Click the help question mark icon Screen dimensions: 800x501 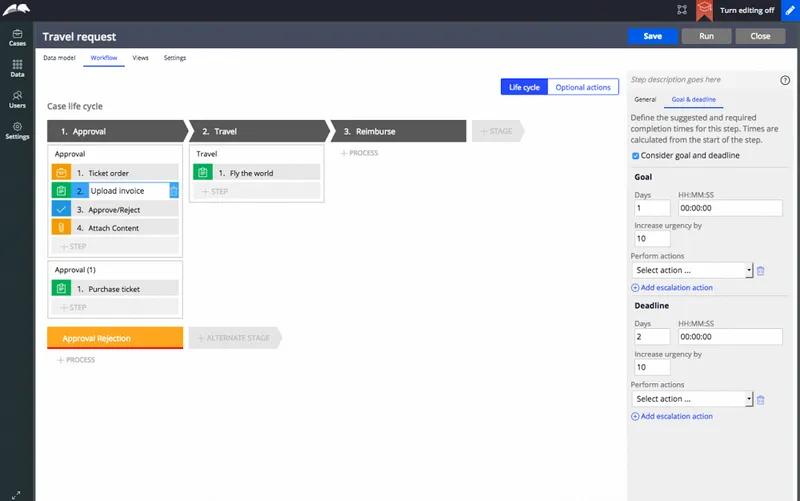(x=785, y=80)
